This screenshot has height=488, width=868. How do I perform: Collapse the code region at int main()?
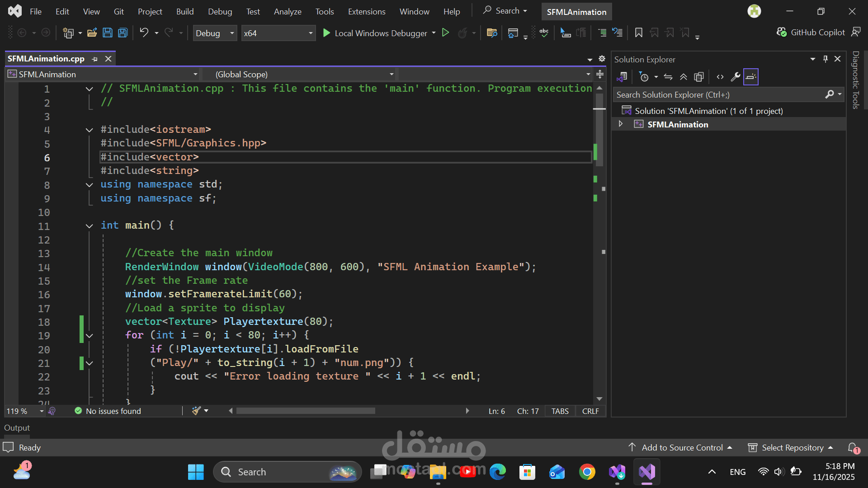(x=89, y=225)
